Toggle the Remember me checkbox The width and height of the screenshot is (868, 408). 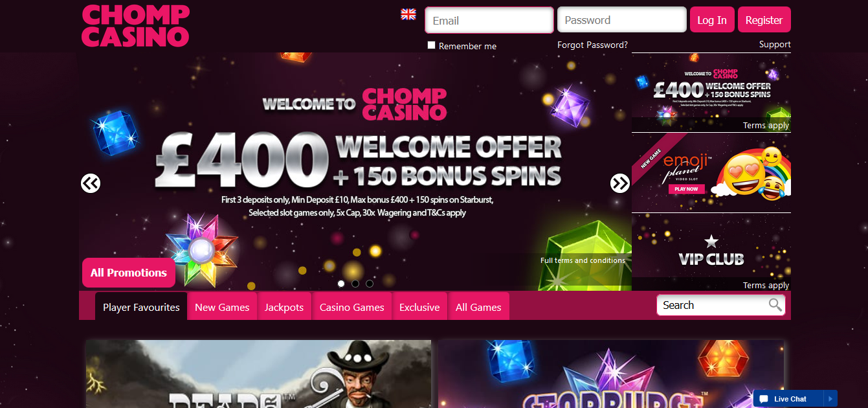(x=432, y=45)
